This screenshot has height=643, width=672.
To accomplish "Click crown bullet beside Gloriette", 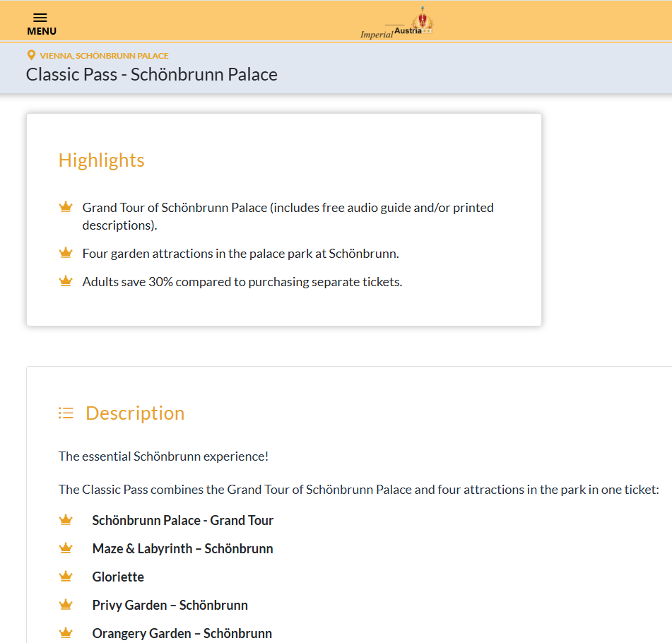I will 66,576.
